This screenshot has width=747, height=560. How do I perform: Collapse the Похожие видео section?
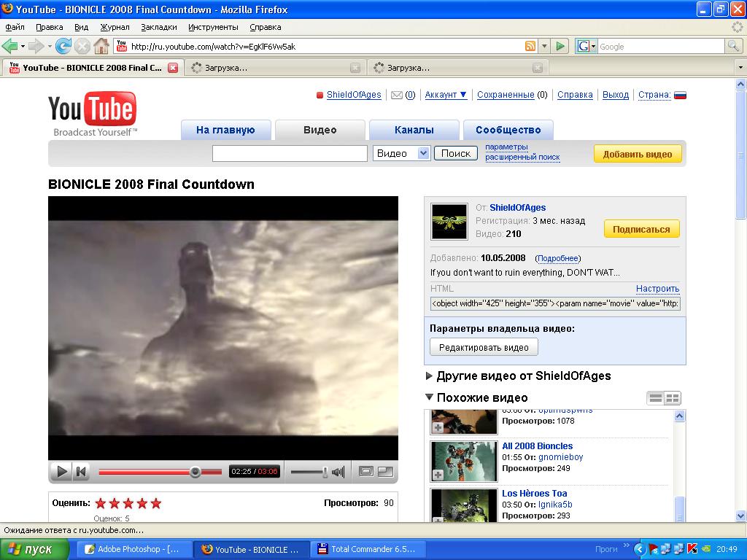[429, 397]
